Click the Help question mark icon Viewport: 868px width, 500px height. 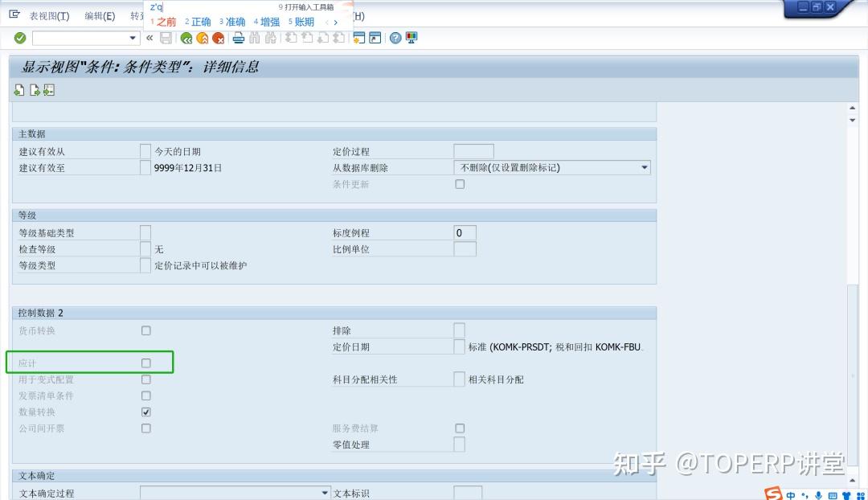point(395,38)
